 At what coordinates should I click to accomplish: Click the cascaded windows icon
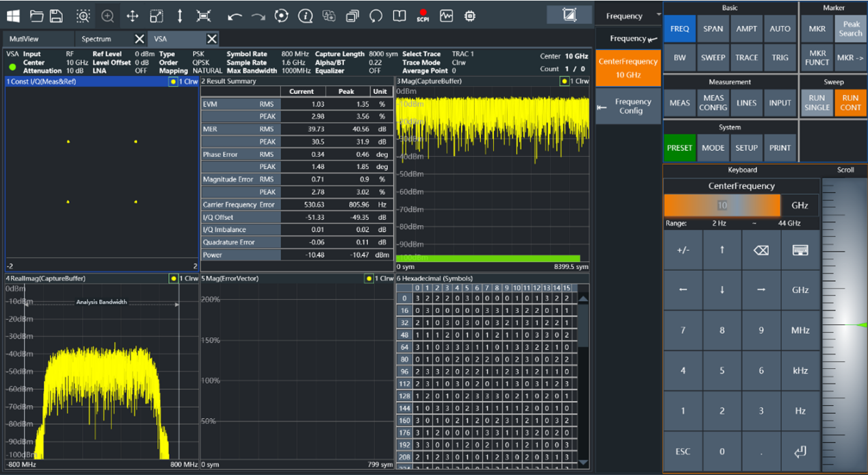353,15
